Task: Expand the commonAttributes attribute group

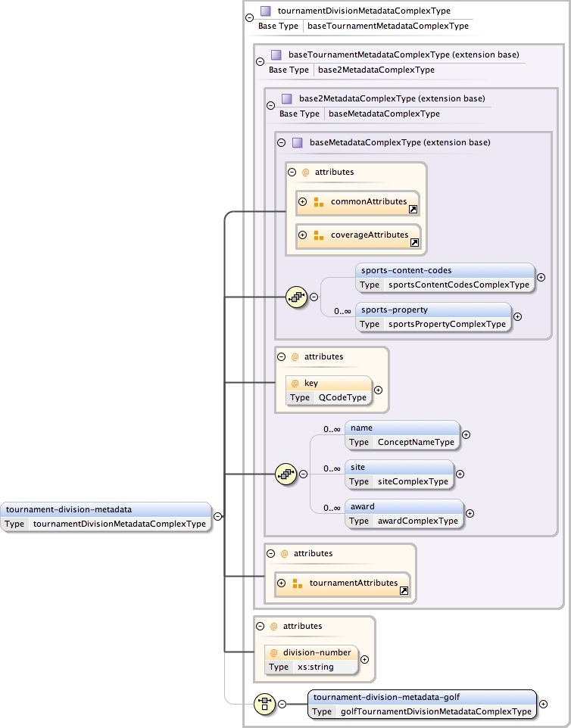Action: [x=302, y=202]
